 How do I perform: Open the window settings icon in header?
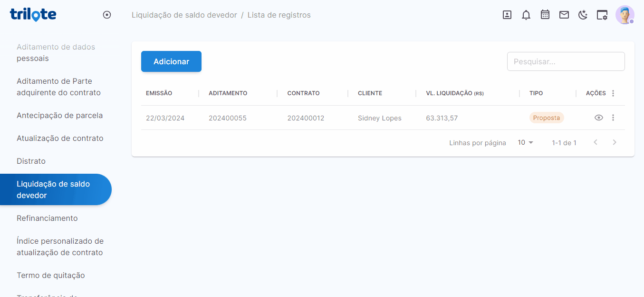click(602, 15)
